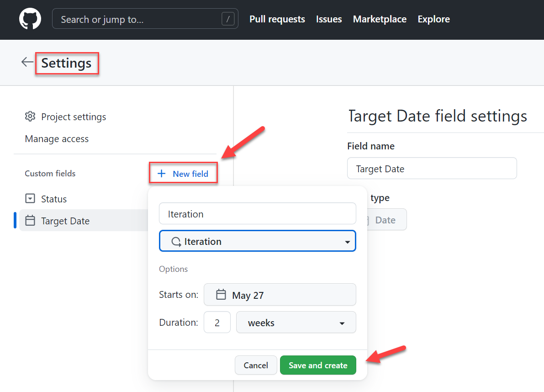The width and height of the screenshot is (544, 392).
Task: Click the Field name label
Action: click(371, 146)
